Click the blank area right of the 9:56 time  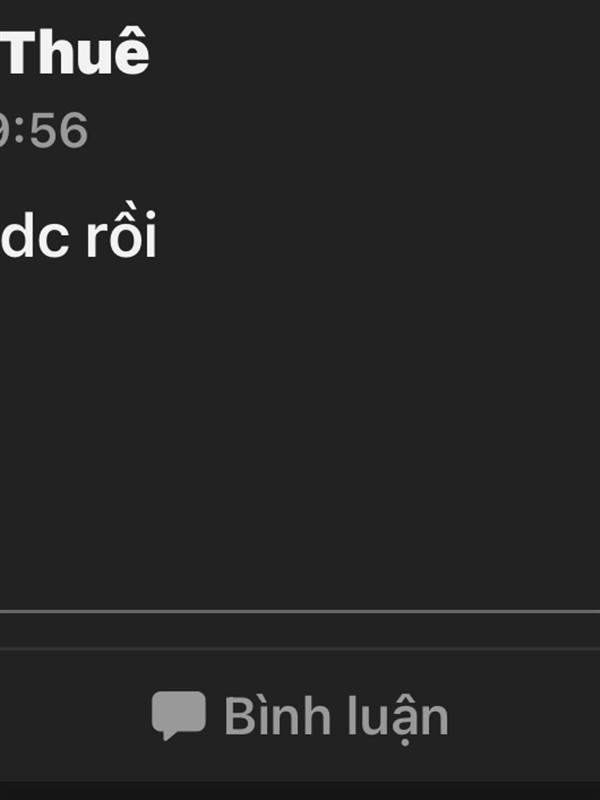coord(344,131)
